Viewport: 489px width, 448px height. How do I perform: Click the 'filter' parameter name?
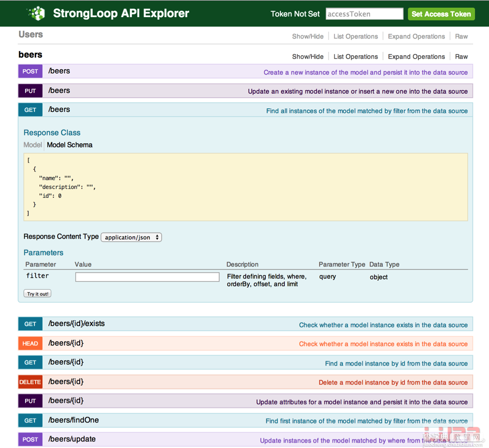(x=38, y=276)
